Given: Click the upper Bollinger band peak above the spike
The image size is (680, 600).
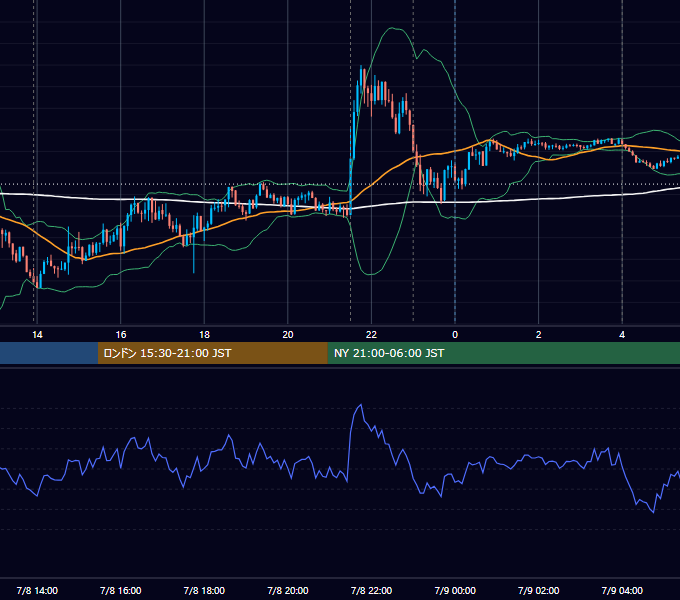Looking at the screenshot, I should pyautogui.click(x=394, y=28).
